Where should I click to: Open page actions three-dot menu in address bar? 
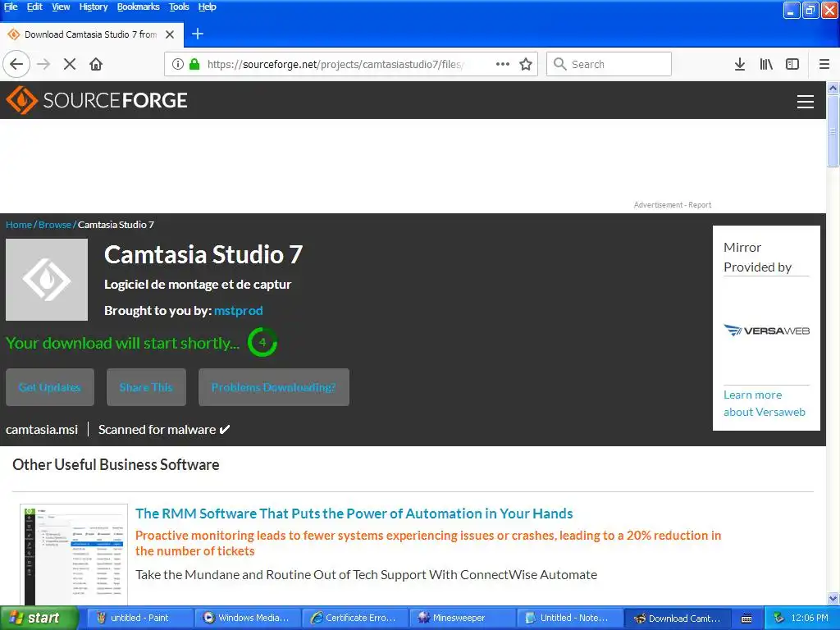pyautogui.click(x=503, y=64)
